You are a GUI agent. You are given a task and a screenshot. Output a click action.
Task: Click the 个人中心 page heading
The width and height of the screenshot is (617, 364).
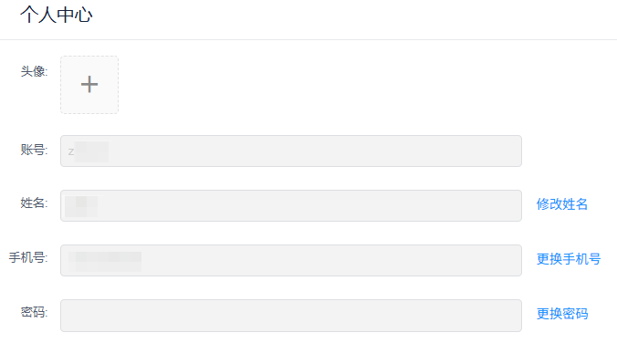point(57,15)
